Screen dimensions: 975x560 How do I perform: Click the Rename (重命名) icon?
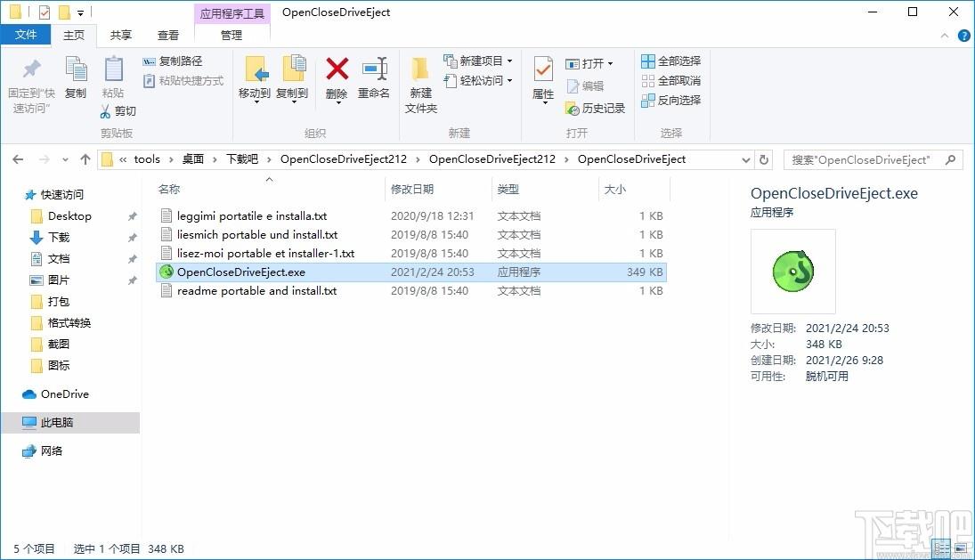tap(375, 69)
